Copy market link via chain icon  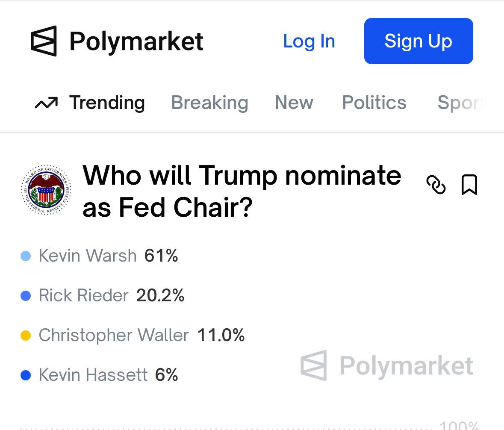pyautogui.click(x=436, y=185)
